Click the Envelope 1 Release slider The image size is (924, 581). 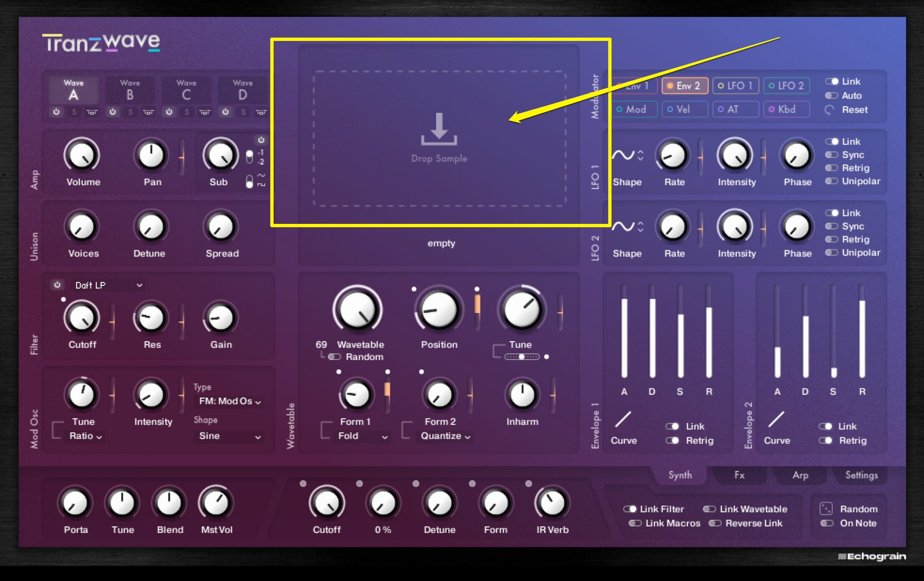pyautogui.click(x=709, y=331)
